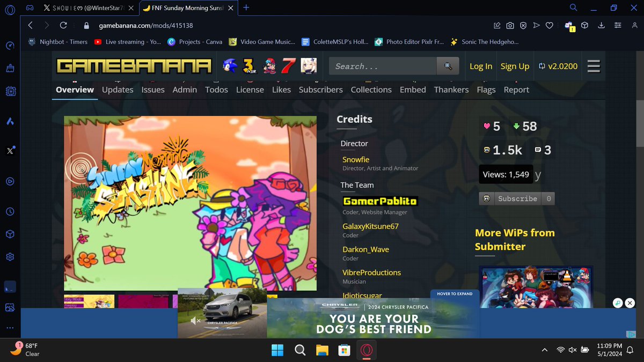
Task: Open a new browser tab with plus
Action: tap(246, 8)
